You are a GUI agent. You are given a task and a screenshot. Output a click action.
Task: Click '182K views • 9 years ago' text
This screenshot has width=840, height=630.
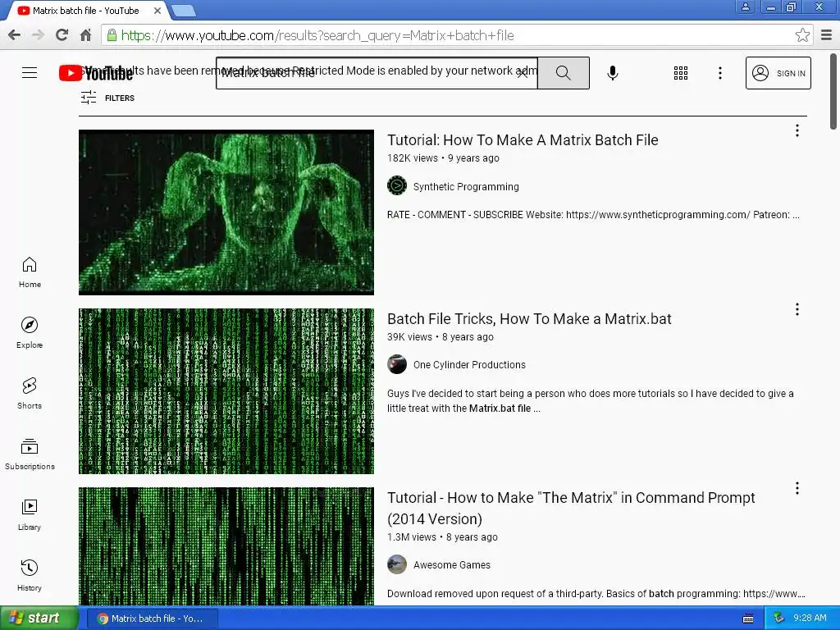tap(443, 158)
